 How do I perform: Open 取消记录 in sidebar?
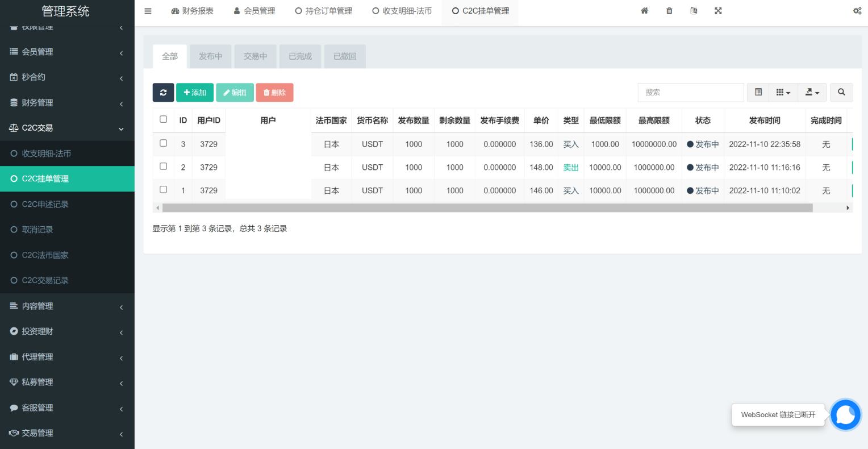(67, 230)
